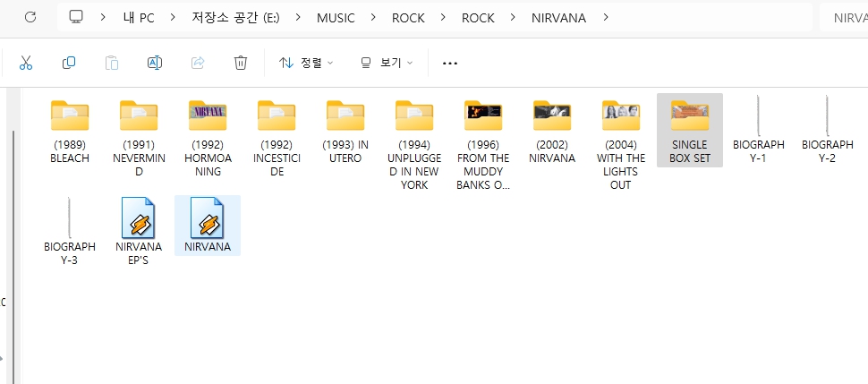Open the three-dots See more menu
This screenshot has width=868, height=384.
[x=450, y=64]
